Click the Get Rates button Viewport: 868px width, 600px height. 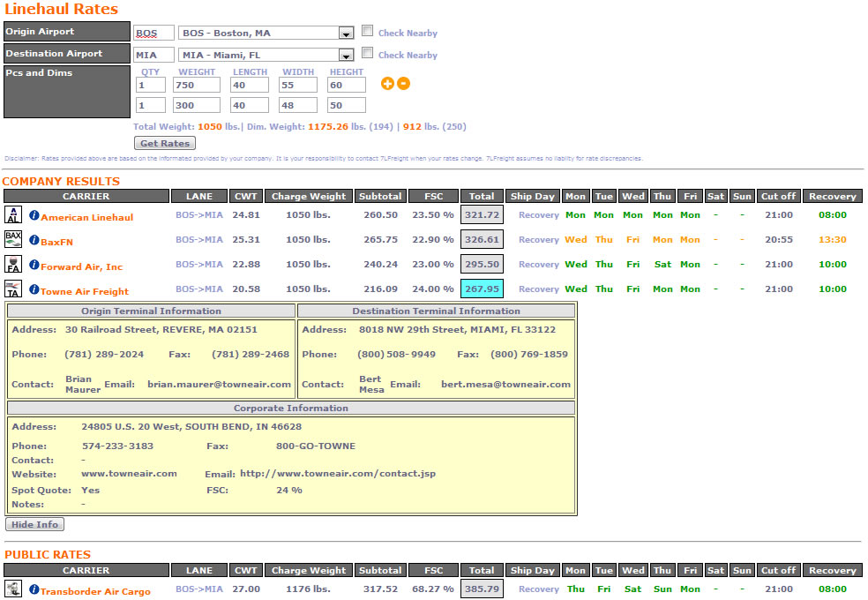click(165, 143)
